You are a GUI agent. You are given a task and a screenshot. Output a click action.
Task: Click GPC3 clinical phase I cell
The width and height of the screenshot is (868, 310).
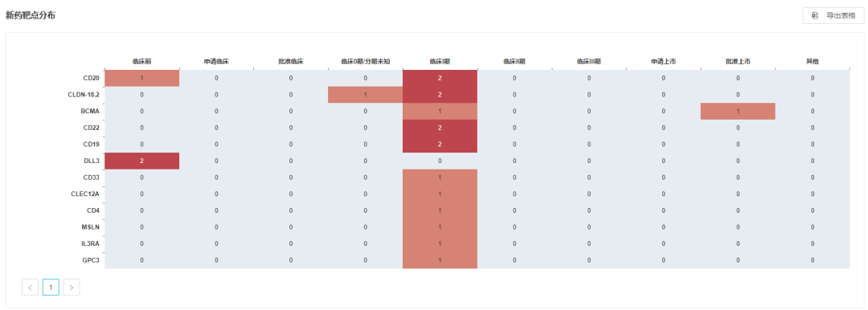(440, 260)
